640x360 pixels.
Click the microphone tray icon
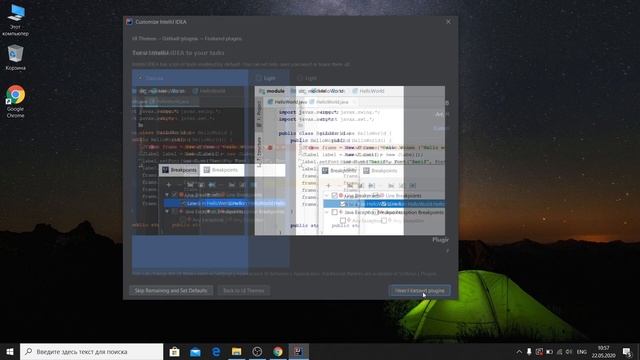point(529,352)
